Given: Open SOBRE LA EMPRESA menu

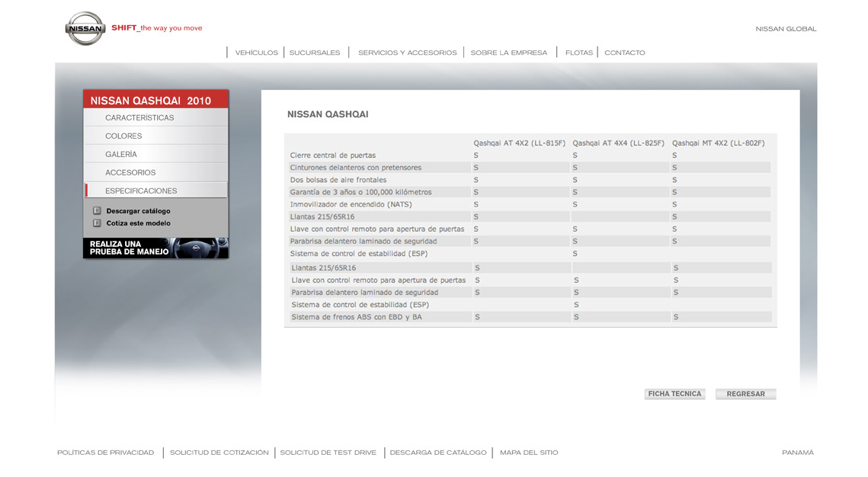Looking at the screenshot, I should coord(509,53).
